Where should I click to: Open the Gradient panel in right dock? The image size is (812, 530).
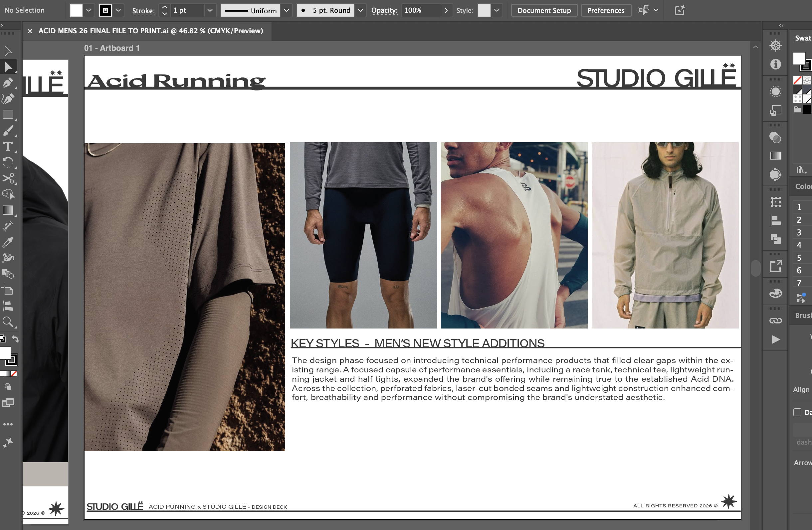tap(775, 156)
